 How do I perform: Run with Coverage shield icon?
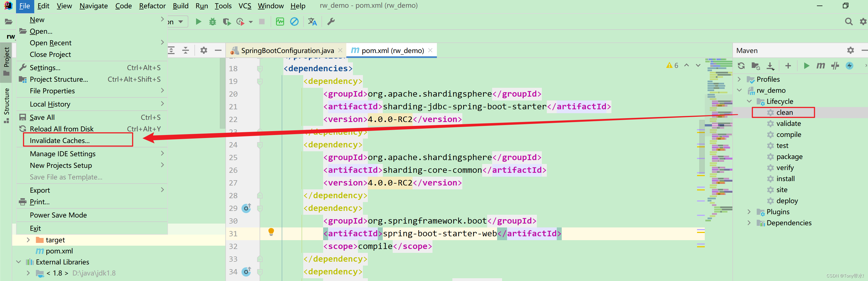tap(227, 22)
